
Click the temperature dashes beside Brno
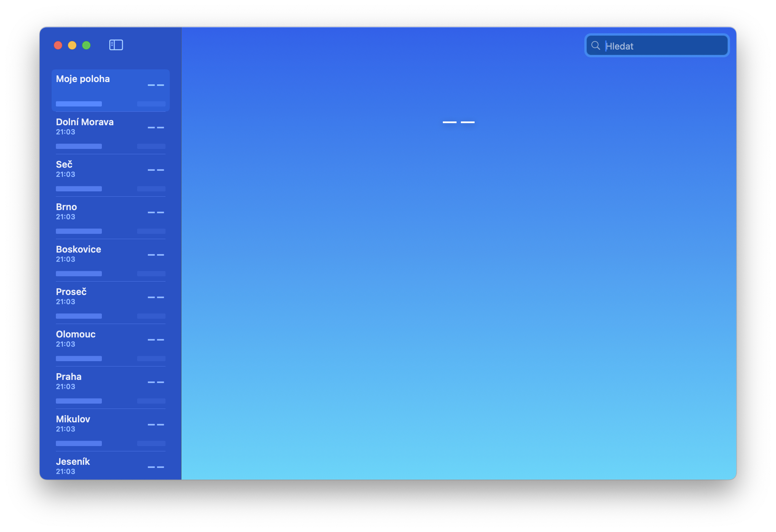pos(156,212)
